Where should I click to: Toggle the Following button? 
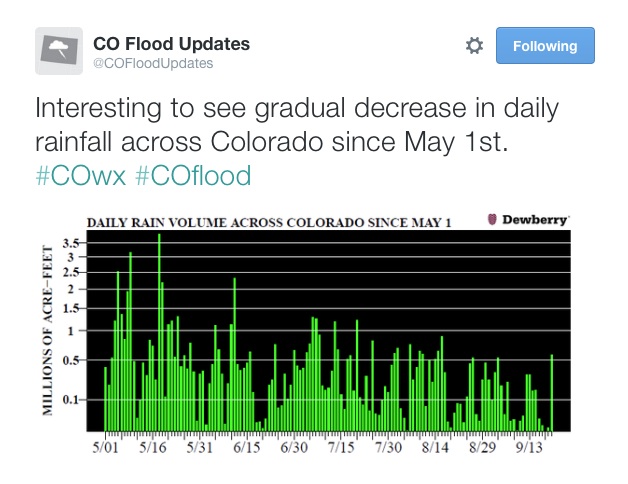tap(545, 46)
